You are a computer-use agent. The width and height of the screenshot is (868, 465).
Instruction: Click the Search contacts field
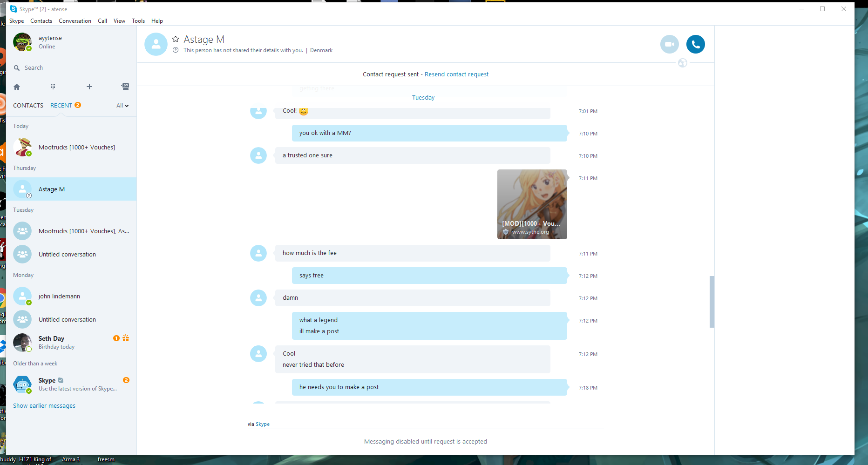click(x=71, y=68)
